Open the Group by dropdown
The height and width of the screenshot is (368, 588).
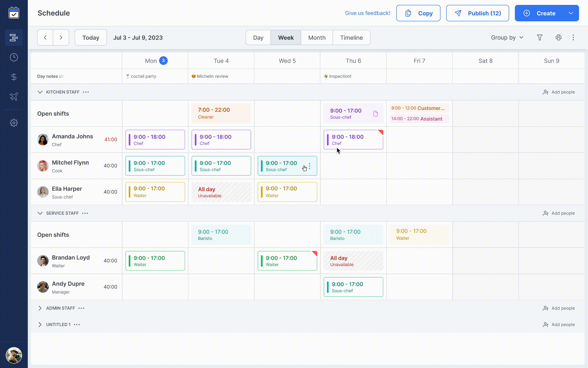507,37
